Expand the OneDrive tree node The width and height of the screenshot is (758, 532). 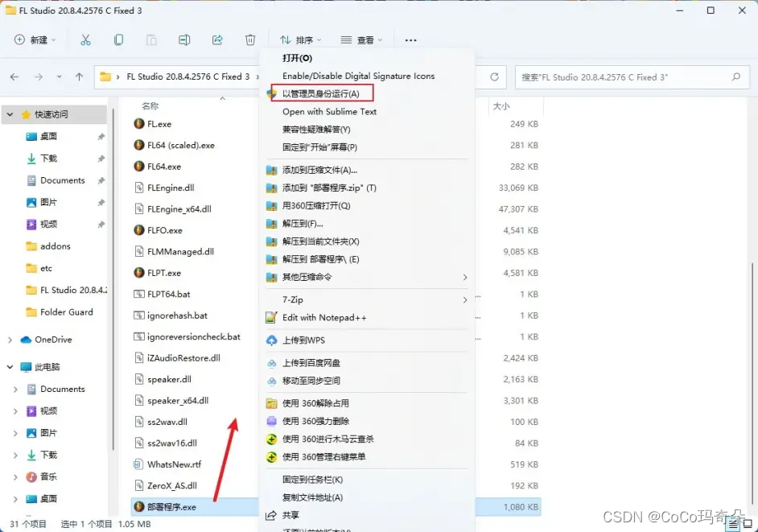(10, 340)
